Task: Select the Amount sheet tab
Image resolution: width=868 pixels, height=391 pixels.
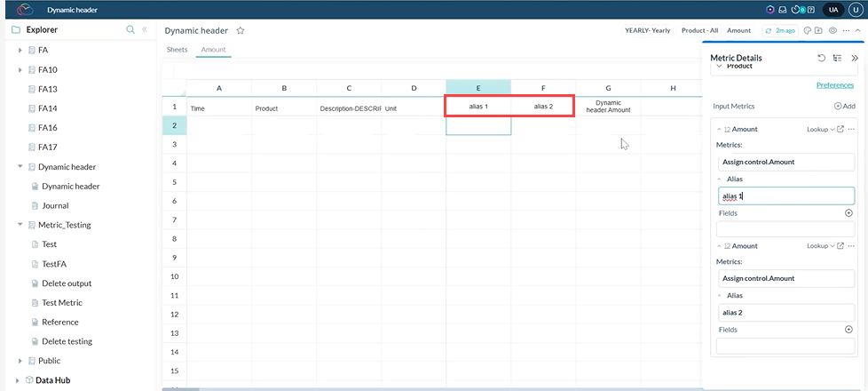Action: click(x=213, y=50)
